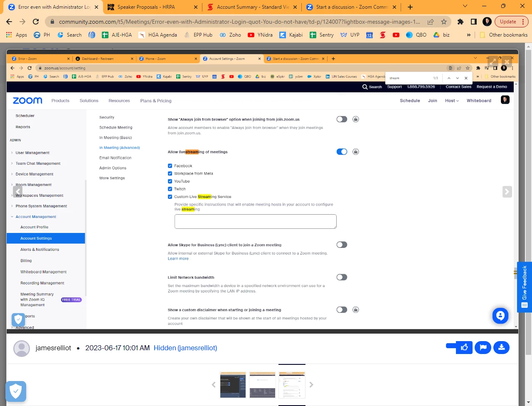Expand Device Management section
The image size is (532, 406).
tap(34, 174)
